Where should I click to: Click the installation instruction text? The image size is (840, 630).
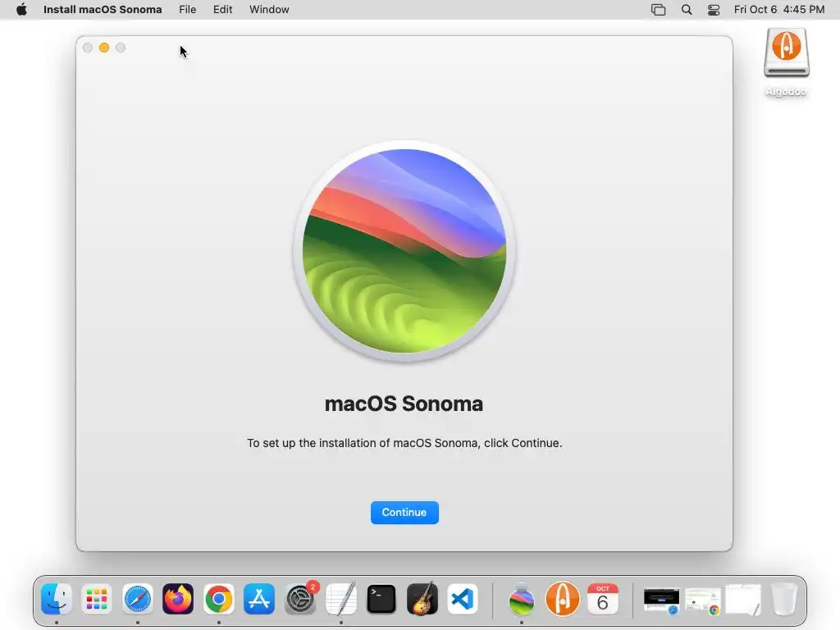(x=404, y=443)
